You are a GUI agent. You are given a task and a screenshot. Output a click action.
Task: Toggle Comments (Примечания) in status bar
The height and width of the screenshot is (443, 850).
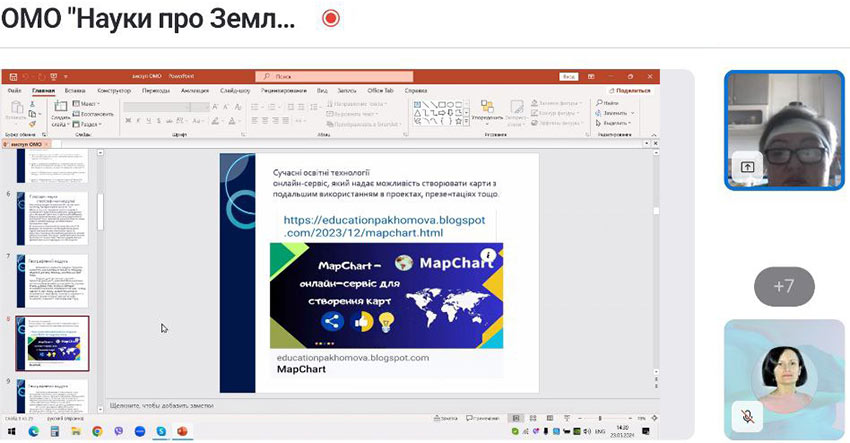coord(483,419)
